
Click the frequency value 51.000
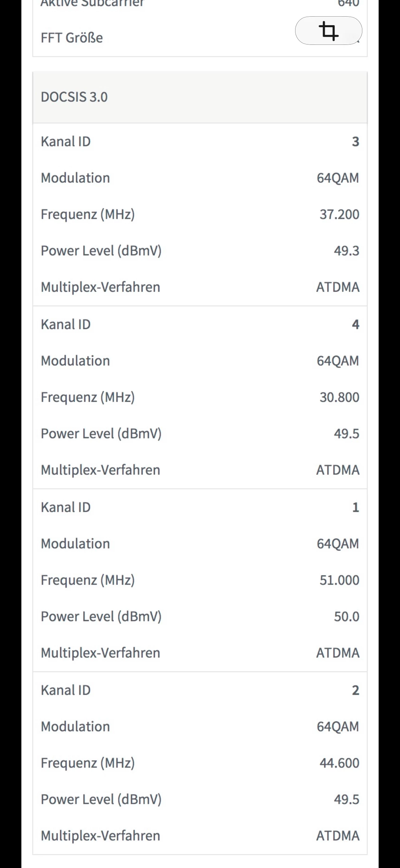pos(339,580)
